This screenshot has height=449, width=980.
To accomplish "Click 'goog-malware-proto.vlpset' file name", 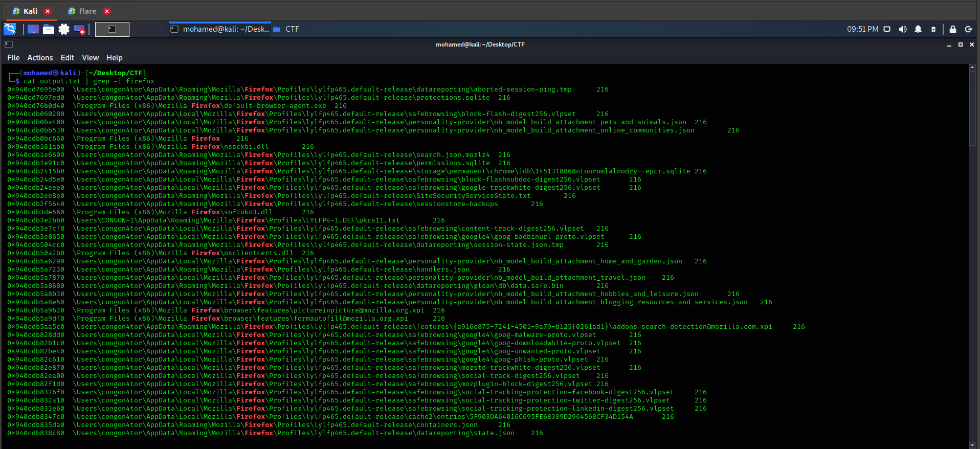I will (x=545, y=335).
